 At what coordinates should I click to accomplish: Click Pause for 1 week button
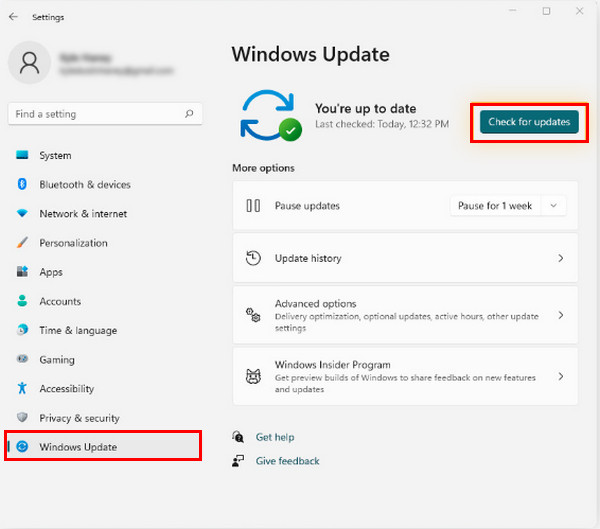pos(495,206)
